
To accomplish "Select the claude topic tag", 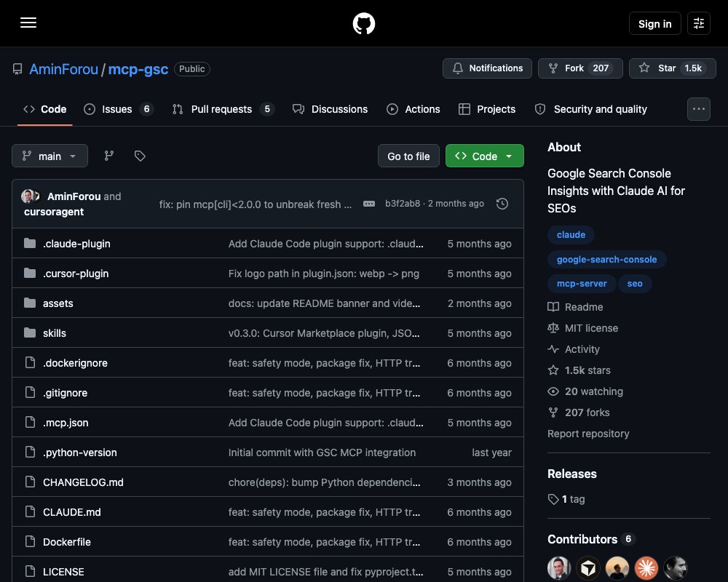I will coord(571,235).
